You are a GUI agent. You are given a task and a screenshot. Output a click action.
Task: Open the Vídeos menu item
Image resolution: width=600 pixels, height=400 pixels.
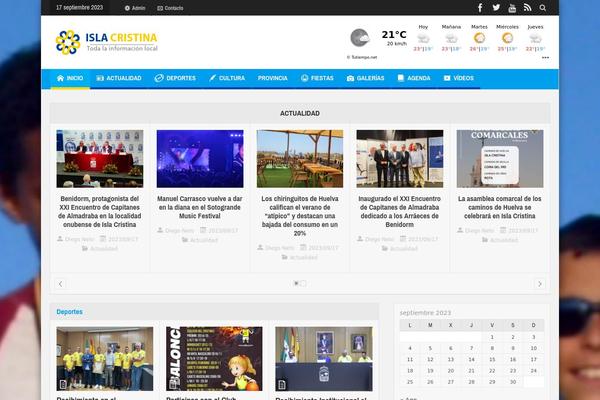(459, 78)
